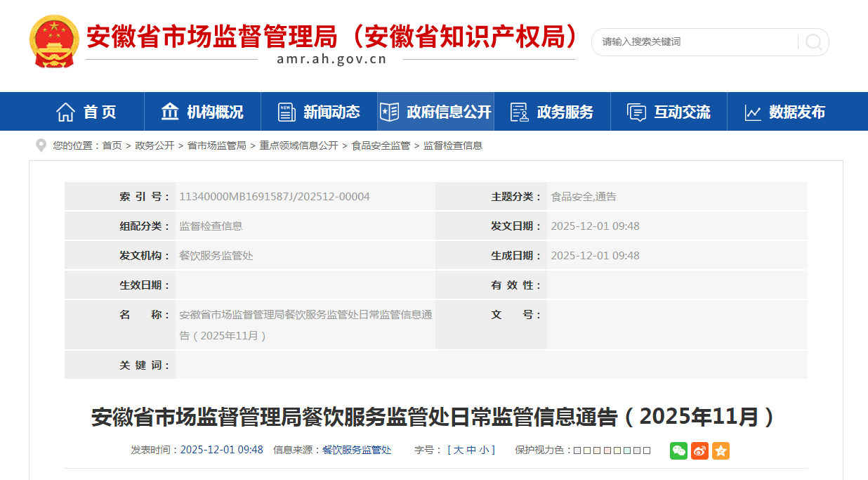This screenshot has width=868, height=480.
Task: Open 食品安全监管 breadcrumb link
Action: coord(381,145)
